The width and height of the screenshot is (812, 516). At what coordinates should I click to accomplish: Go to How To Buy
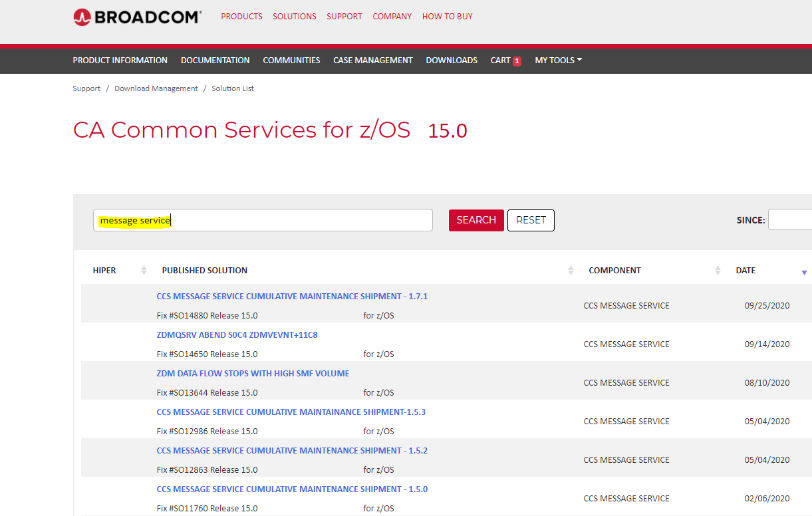447,17
